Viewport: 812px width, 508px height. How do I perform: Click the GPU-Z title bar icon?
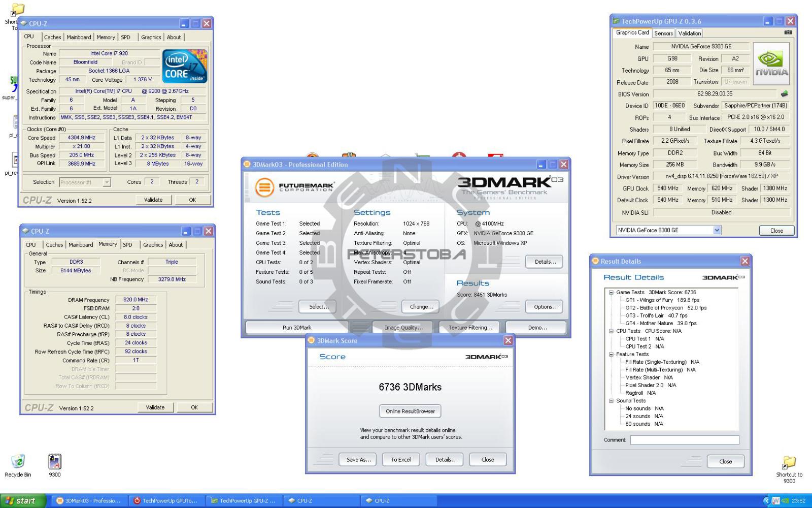pos(616,21)
